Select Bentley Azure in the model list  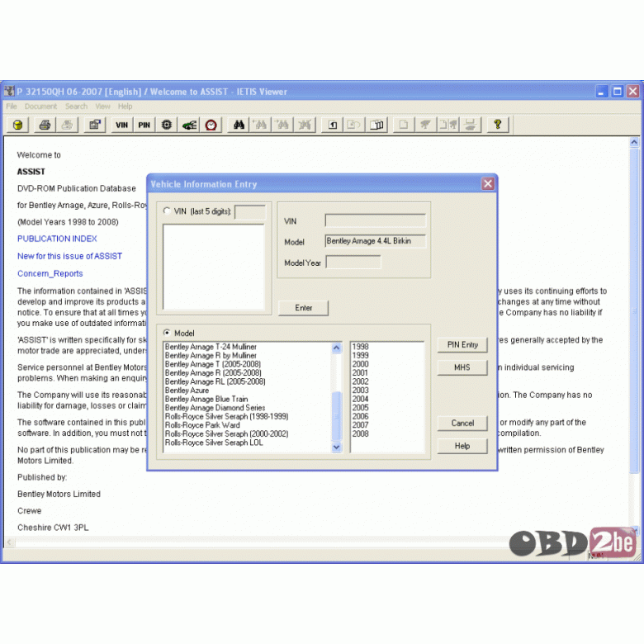click(187, 391)
